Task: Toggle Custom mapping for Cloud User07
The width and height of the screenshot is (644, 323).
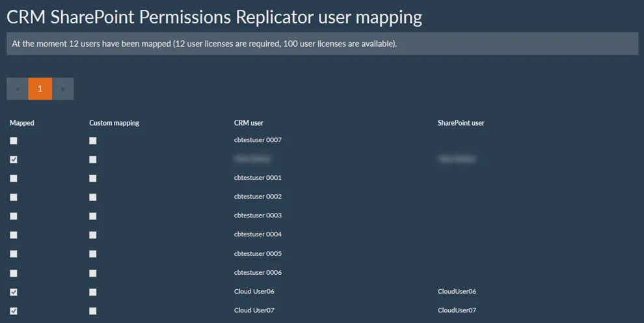Action: [93, 311]
